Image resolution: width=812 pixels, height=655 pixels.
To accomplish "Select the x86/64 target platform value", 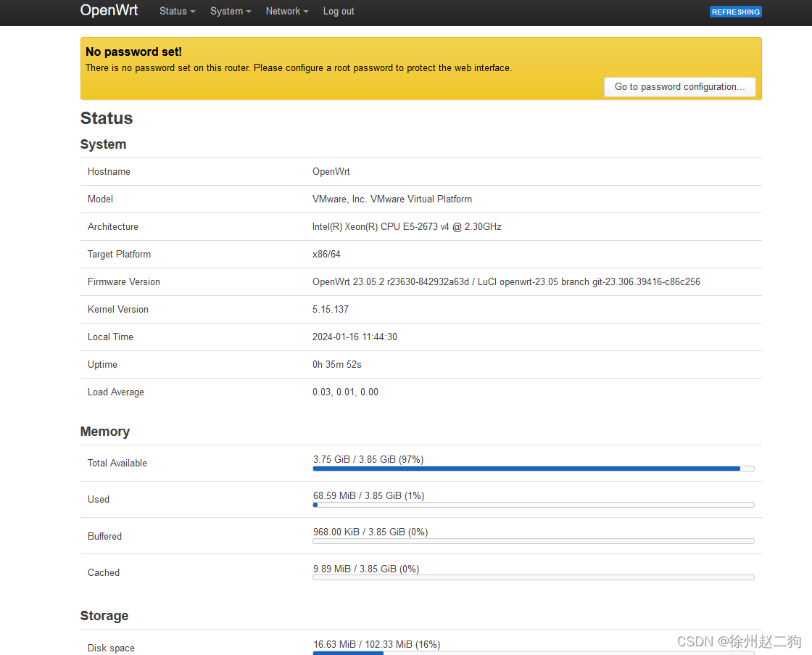I will click(x=326, y=254).
